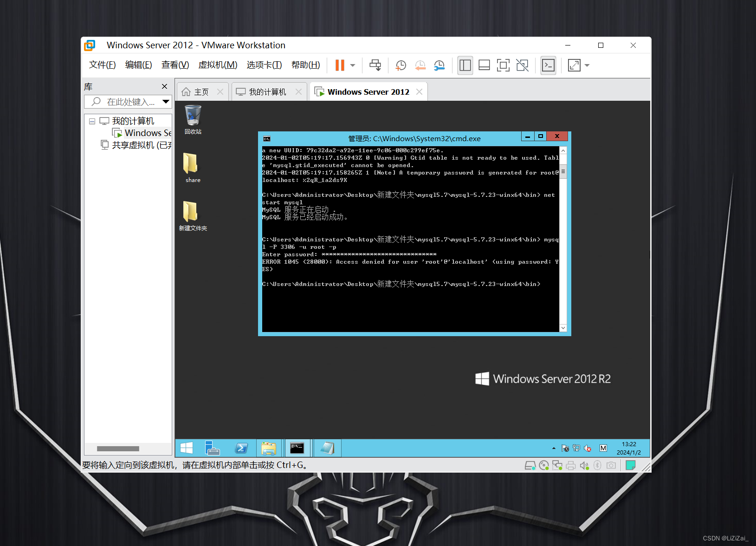This screenshot has width=756, height=546.
Task: Select the 新建文件夹 desktop folder
Action: [x=193, y=216]
